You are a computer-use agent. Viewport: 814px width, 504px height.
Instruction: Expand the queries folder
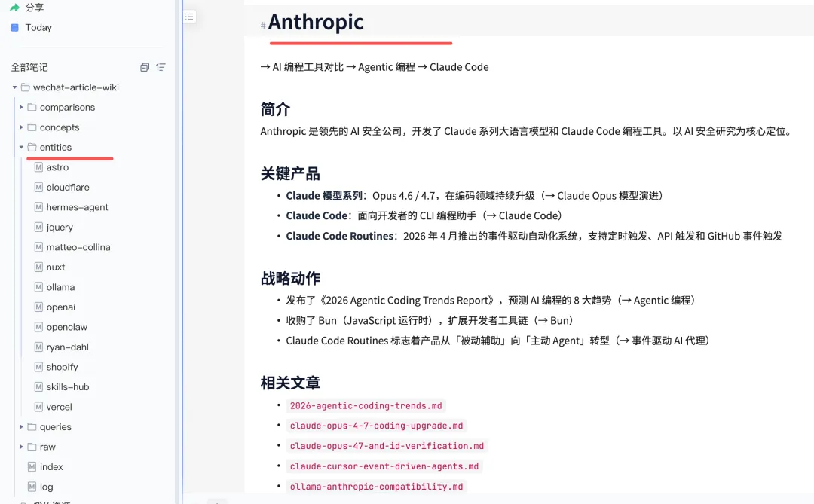22,426
